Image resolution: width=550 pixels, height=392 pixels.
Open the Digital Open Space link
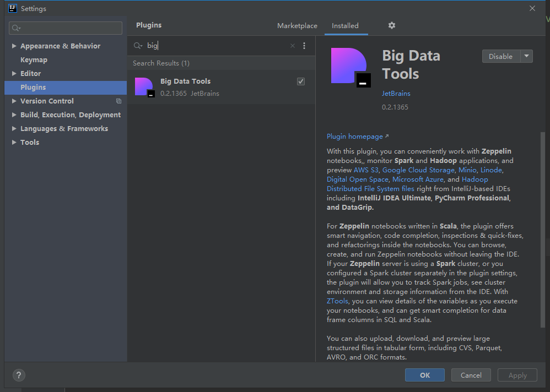coord(358,179)
